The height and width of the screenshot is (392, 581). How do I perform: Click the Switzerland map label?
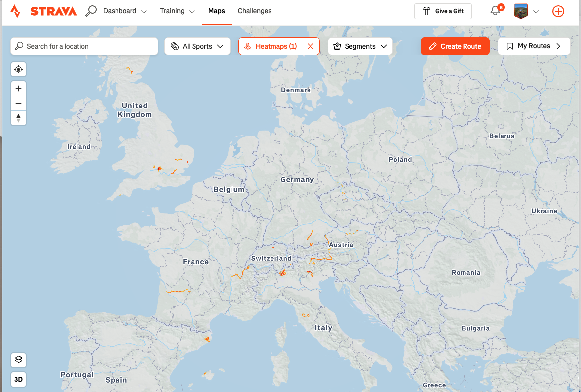[x=271, y=258]
